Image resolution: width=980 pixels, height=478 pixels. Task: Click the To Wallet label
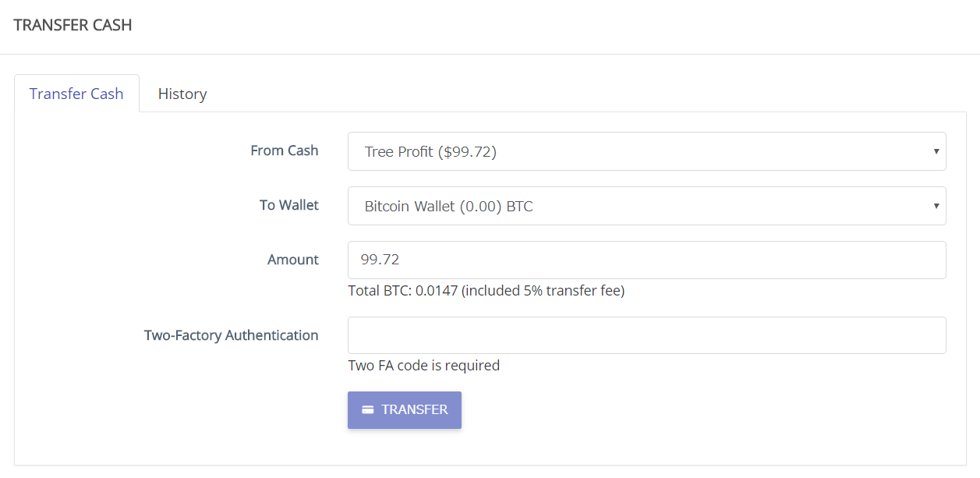coord(288,205)
